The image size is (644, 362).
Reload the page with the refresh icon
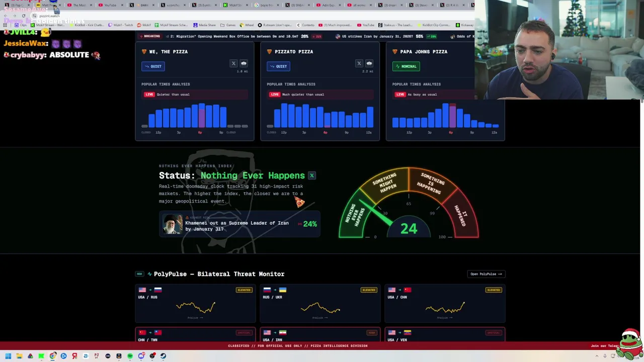(x=23, y=16)
